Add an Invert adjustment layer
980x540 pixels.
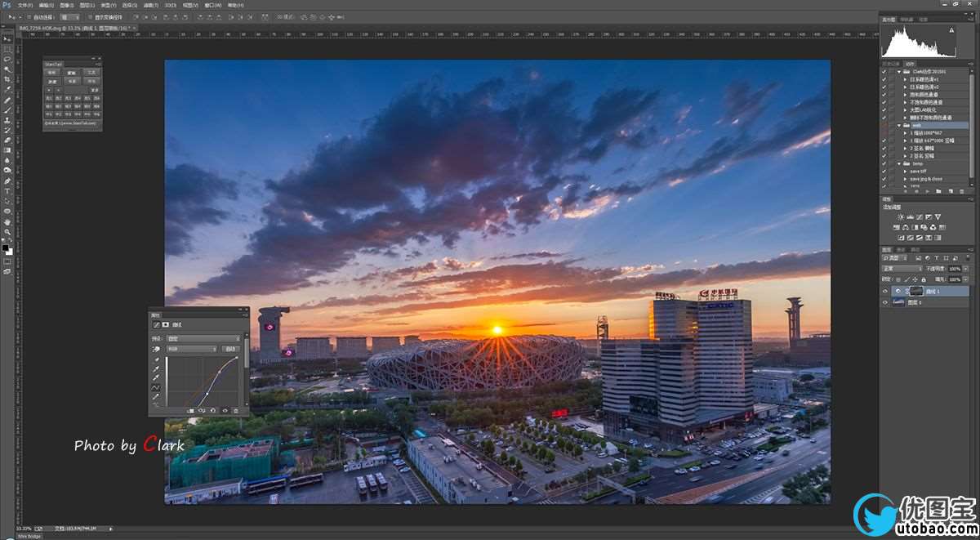tap(900, 238)
